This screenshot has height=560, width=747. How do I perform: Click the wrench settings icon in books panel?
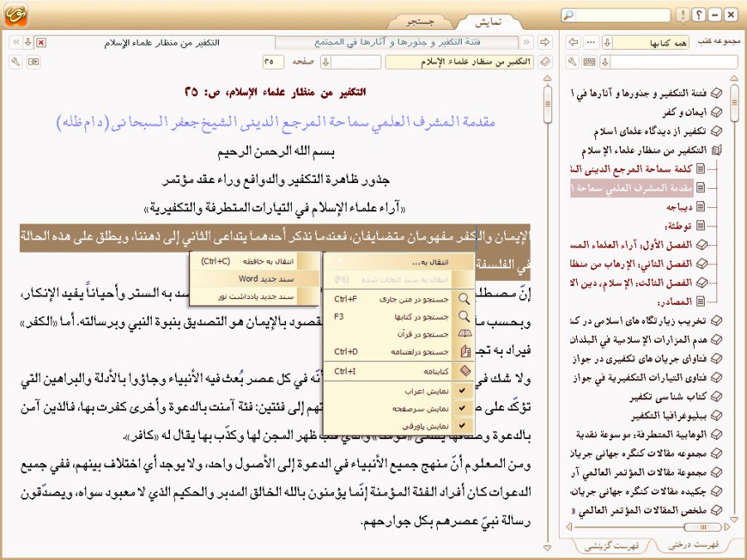click(573, 62)
